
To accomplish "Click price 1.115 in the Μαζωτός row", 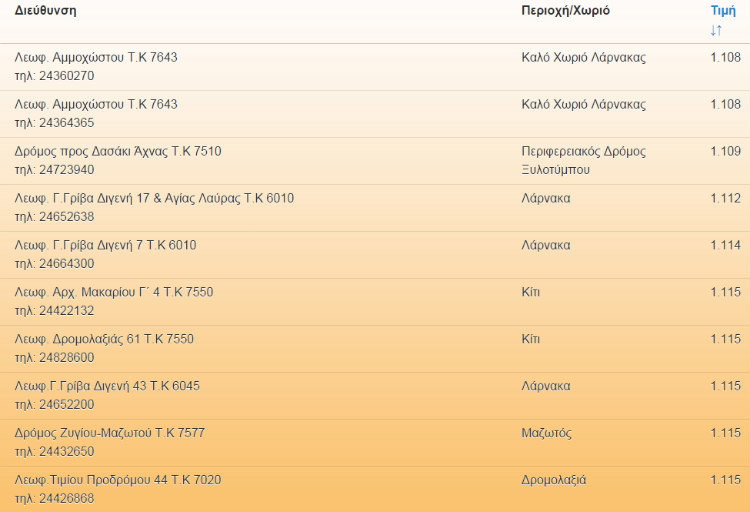I will (x=726, y=433).
